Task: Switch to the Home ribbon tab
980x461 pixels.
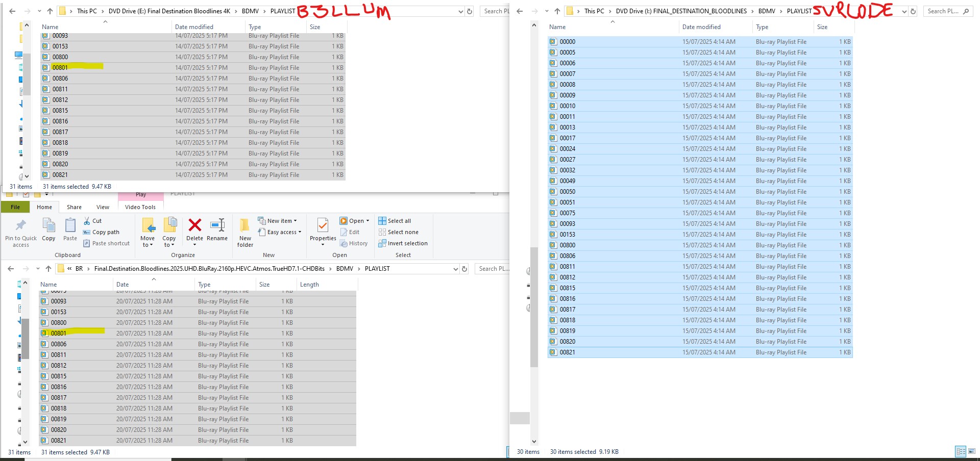Action: pos(44,207)
